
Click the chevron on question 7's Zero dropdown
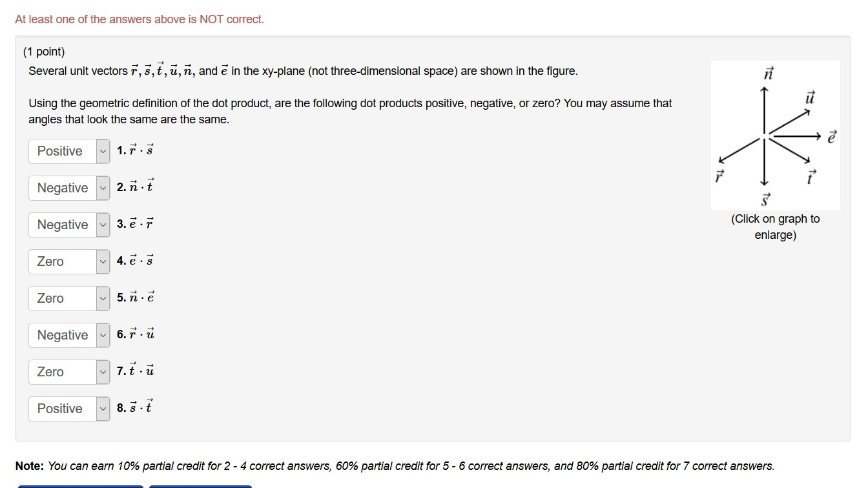click(x=103, y=372)
